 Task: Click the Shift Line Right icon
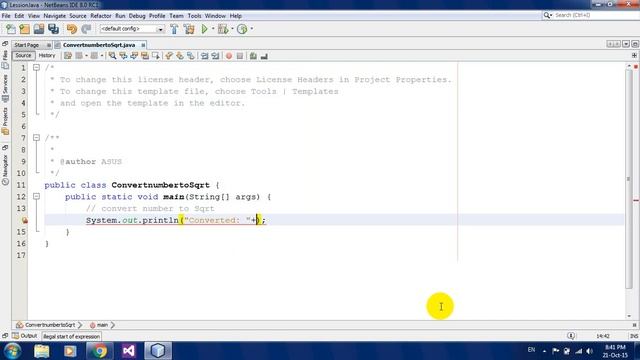click(215, 56)
